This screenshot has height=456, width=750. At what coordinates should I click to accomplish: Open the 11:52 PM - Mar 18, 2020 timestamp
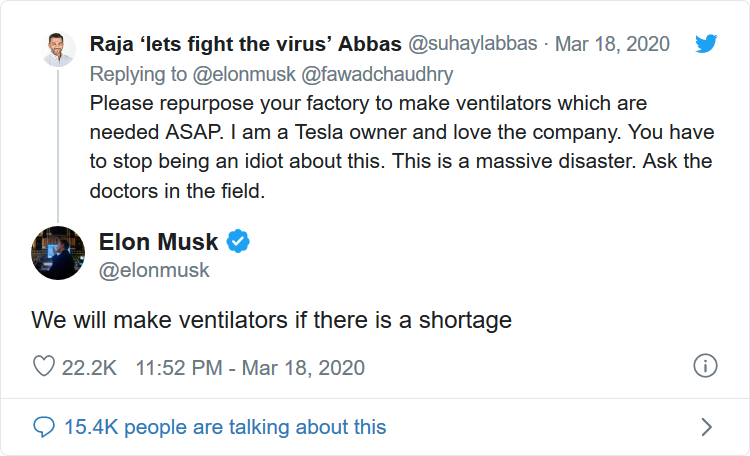point(250,367)
